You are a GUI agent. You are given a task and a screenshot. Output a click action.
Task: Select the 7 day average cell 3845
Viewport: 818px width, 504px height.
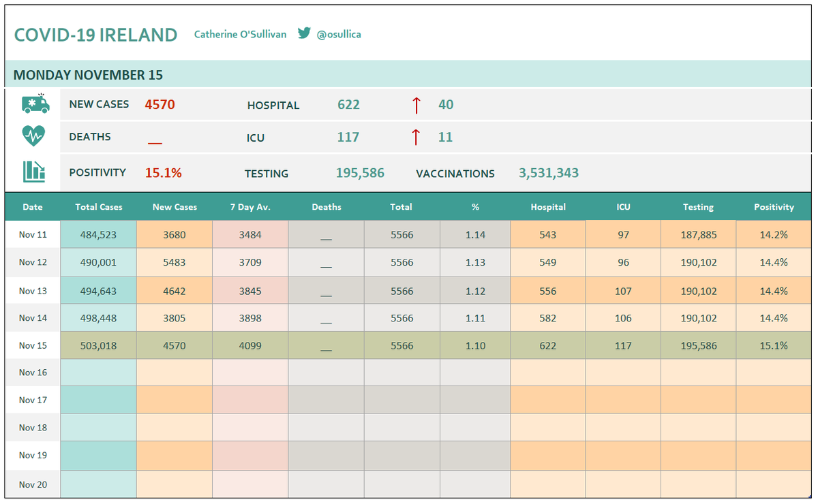pos(250,291)
